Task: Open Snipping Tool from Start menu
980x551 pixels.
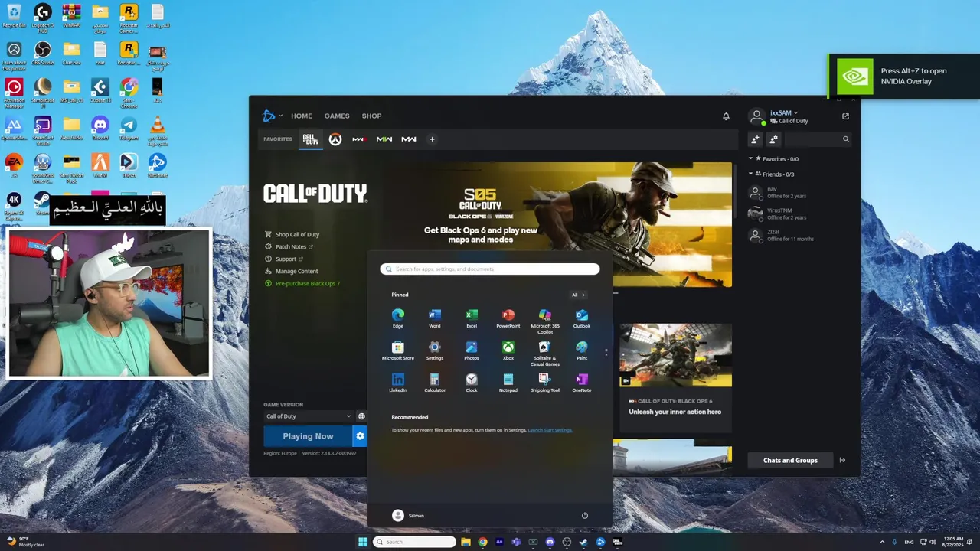Action: tap(545, 383)
